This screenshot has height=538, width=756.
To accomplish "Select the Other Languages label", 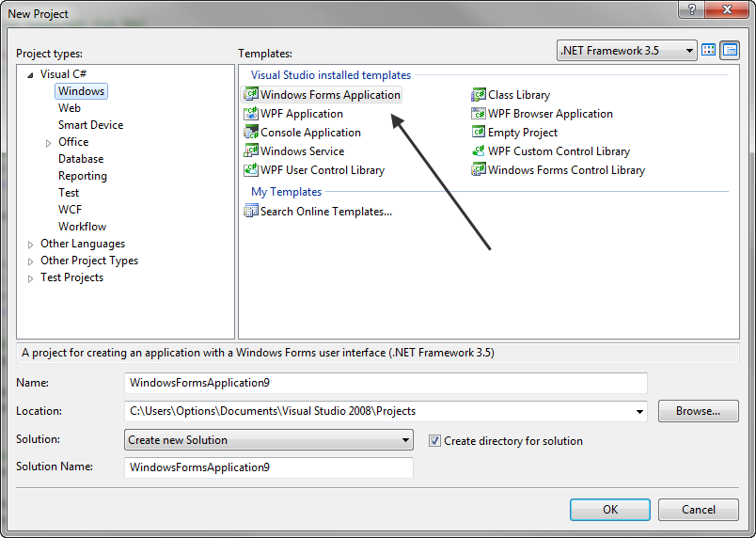I will (83, 244).
